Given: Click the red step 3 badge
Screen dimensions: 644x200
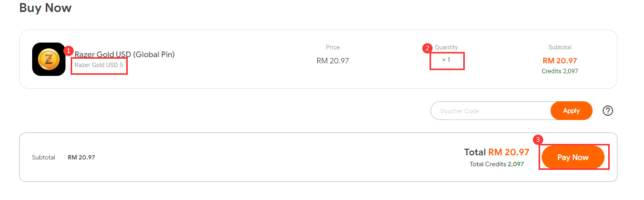Looking at the screenshot, I should (539, 140).
